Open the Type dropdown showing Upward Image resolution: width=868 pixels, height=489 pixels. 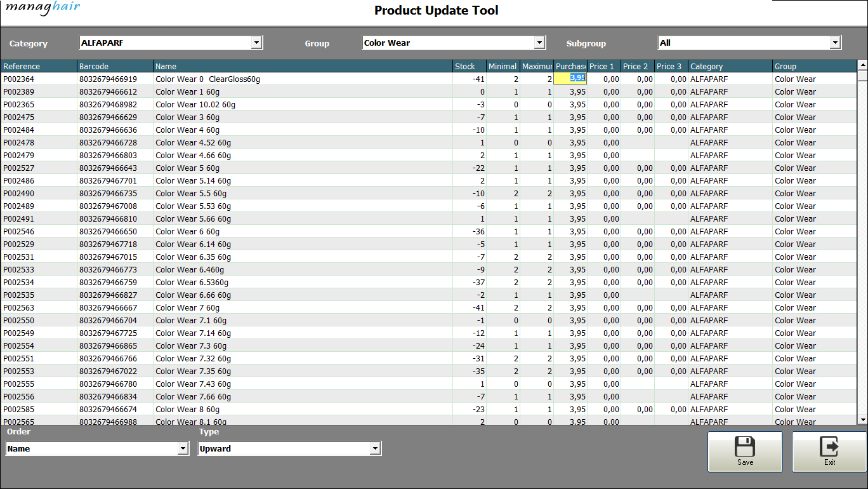point(375,448)
